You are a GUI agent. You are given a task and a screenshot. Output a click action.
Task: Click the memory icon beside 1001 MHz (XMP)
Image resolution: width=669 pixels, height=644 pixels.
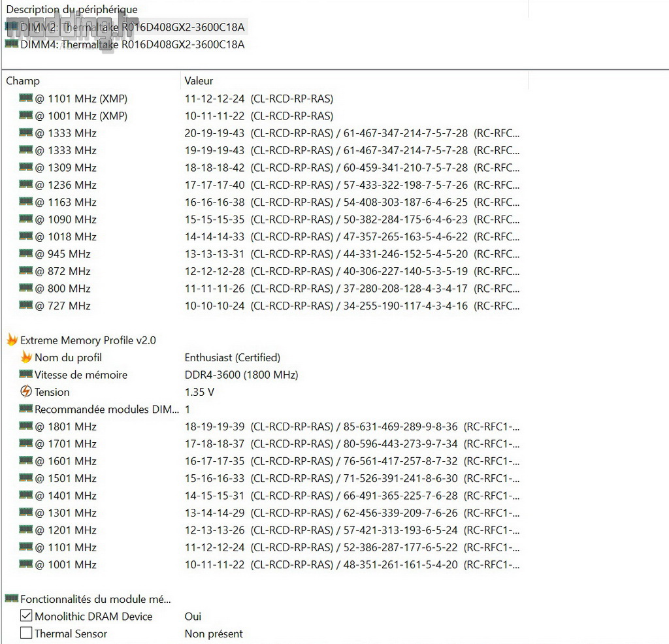25,115
